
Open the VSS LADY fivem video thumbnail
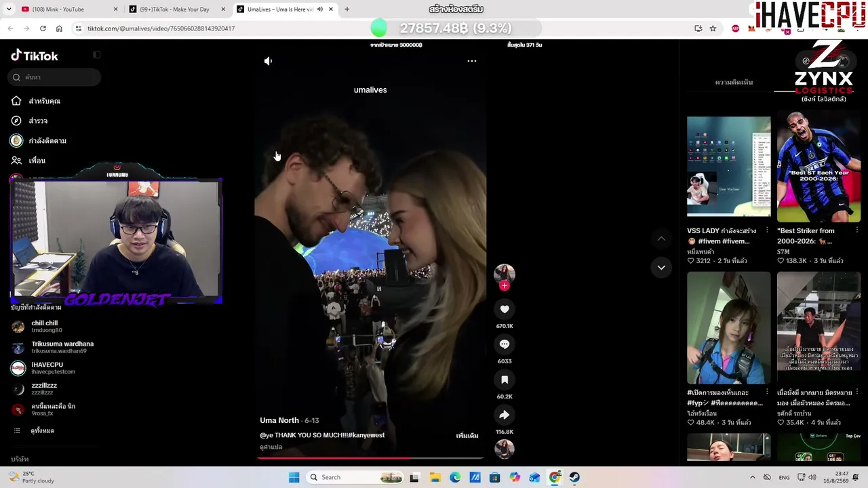click(x=729, y=167)
